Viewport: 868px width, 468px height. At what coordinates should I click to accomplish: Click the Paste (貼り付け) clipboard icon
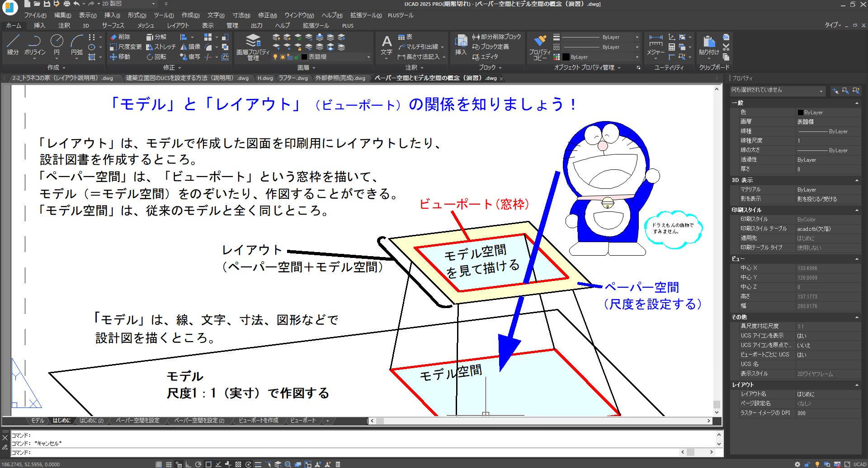708,46
